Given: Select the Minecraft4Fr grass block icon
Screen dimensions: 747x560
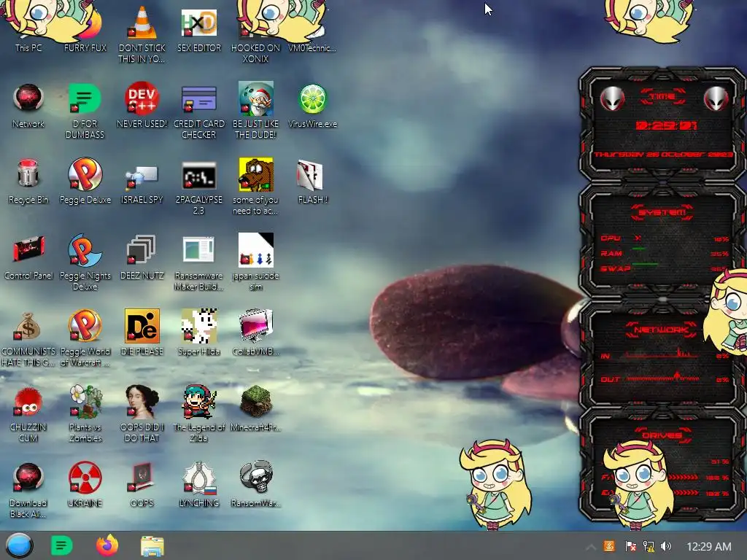Looking at the screenshot, I should pyautogui.click(x=255, y=410).
